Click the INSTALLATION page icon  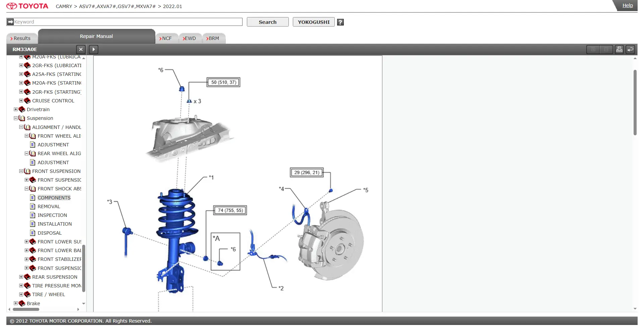coord(33,224)
